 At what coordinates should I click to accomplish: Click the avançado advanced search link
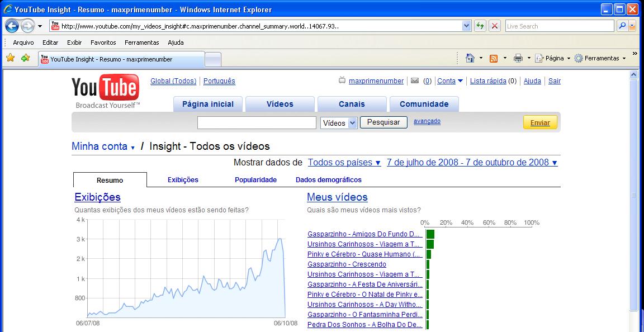point(427,121)
